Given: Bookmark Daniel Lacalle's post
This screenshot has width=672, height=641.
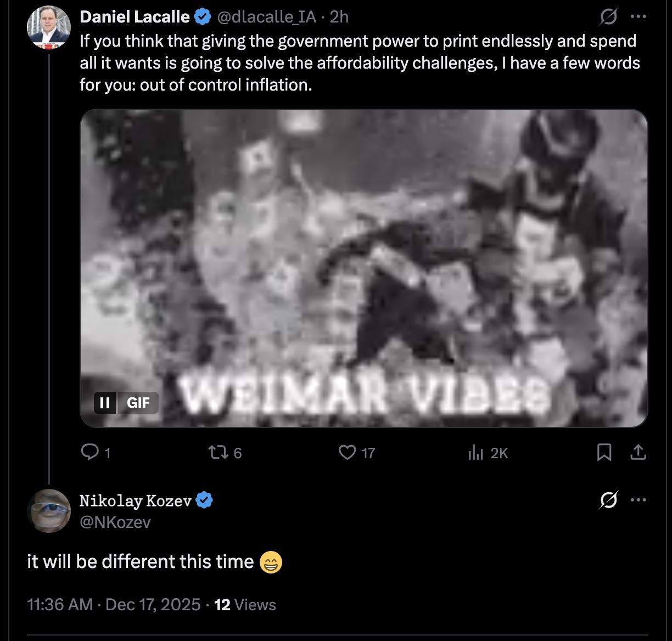Looking at the screenshot, I should 604,452.
